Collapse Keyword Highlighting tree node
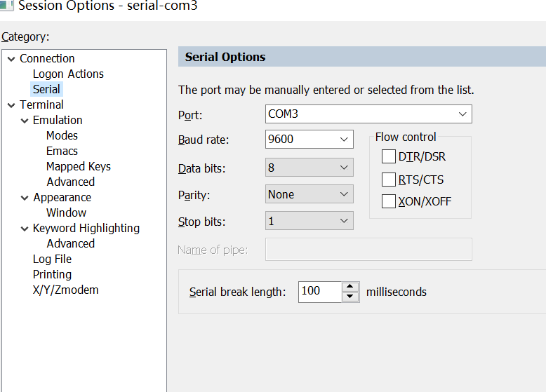 25,229
